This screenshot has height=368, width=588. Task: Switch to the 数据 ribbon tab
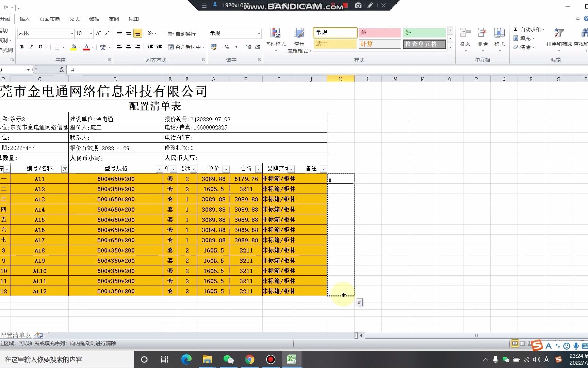click(94, 19)
